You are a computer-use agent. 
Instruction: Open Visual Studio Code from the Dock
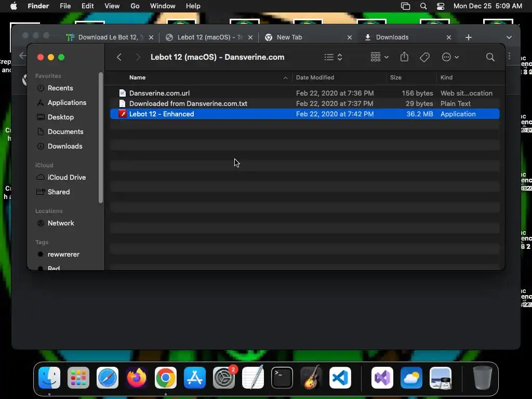point(340,378)
